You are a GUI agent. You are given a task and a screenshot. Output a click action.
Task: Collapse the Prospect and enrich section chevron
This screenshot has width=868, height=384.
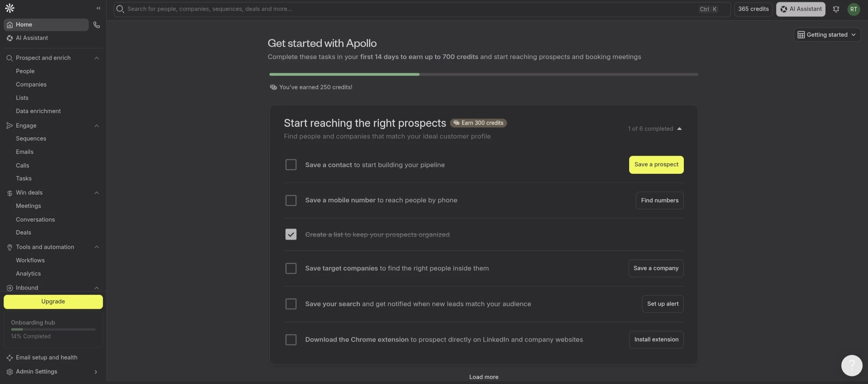point(97,58)
